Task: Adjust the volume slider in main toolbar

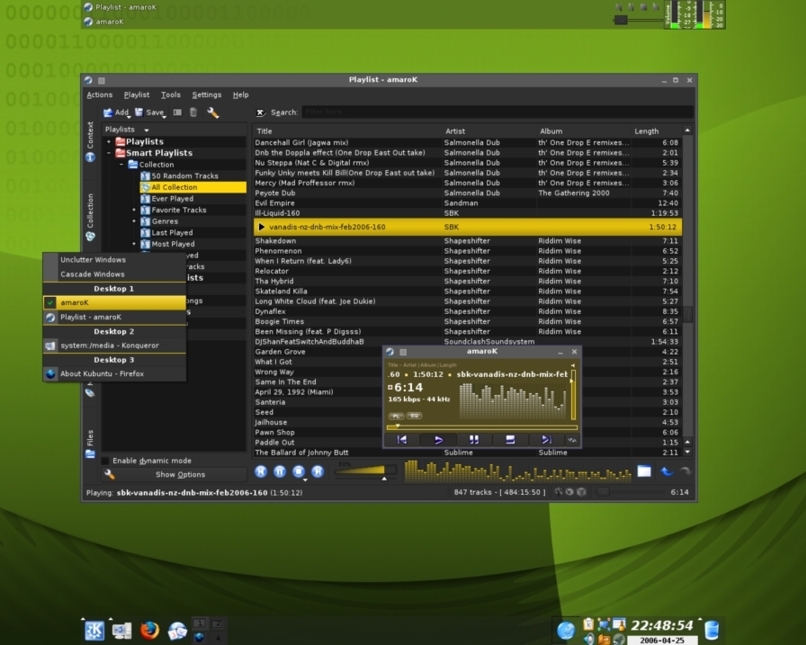Action: click(365, 470)
